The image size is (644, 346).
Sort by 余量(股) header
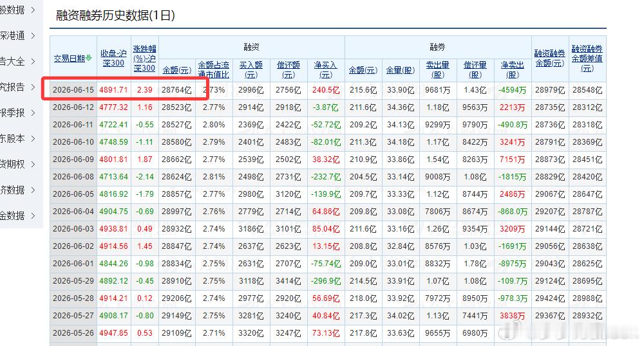[401, 70]
